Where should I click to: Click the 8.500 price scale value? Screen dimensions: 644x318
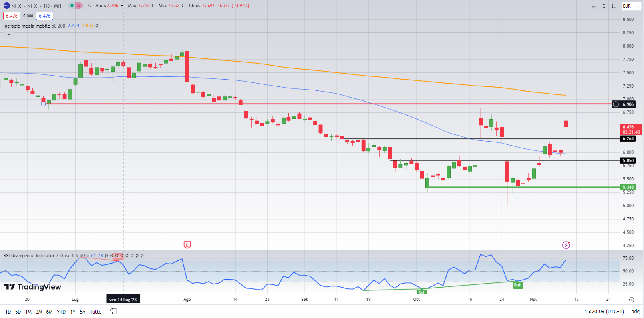tap(628, 19)
